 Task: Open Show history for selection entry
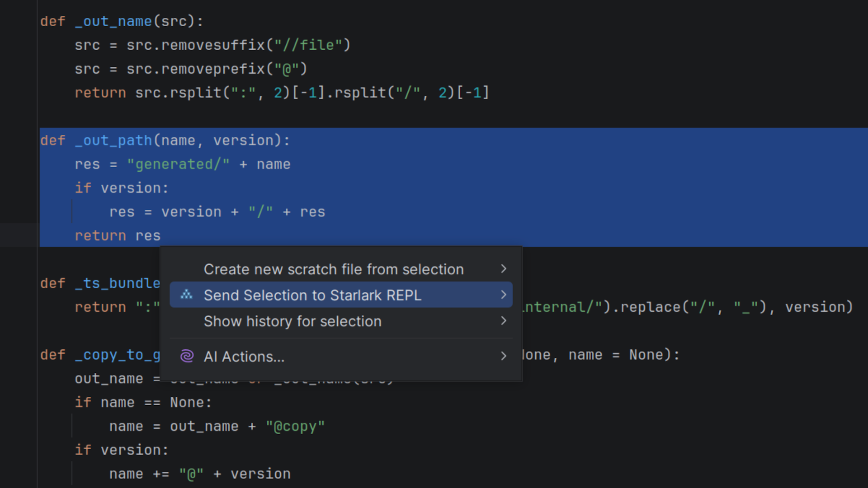click(x=292, y=321)
